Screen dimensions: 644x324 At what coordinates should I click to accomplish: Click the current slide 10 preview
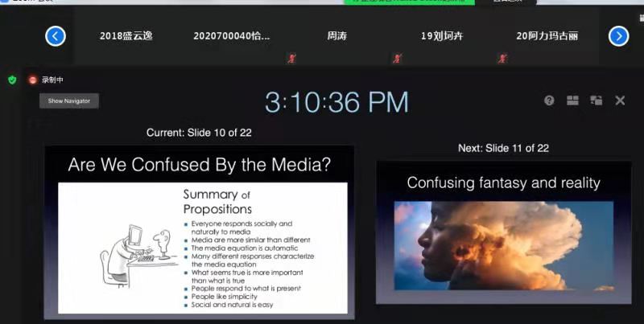(x=199, y=232)
